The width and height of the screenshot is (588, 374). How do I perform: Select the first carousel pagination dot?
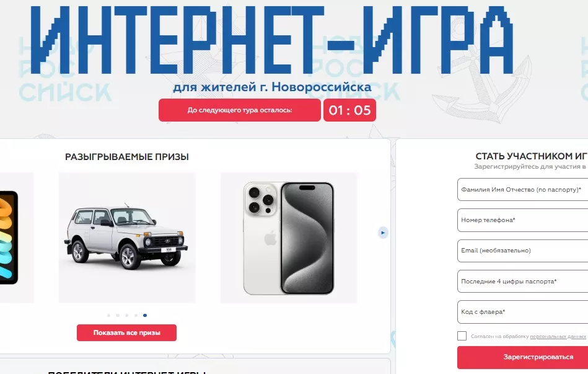tap(109, 316)
